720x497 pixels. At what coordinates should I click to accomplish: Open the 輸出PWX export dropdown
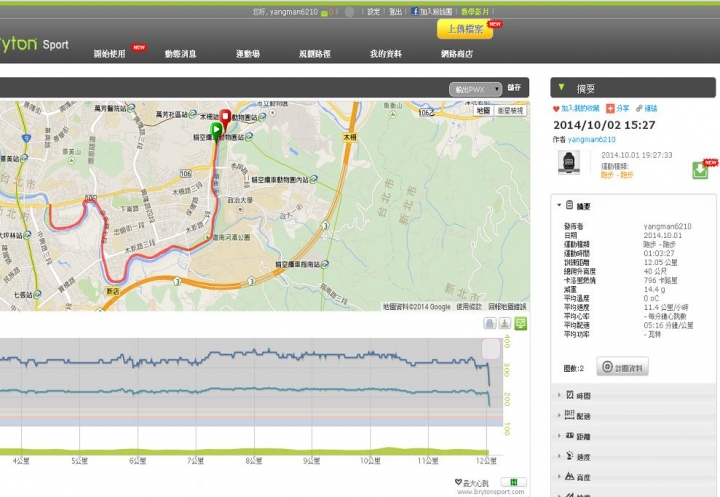[x=475, y=89]
